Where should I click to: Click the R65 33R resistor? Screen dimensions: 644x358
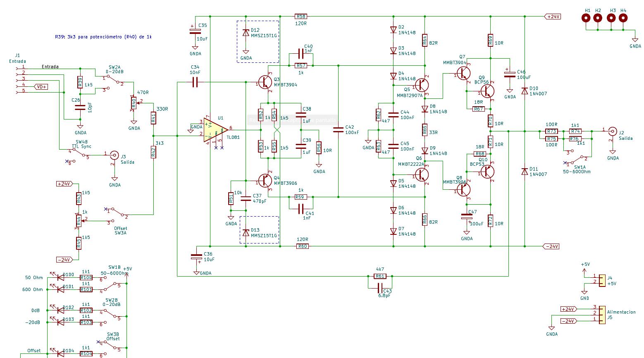tap(425, 130)
